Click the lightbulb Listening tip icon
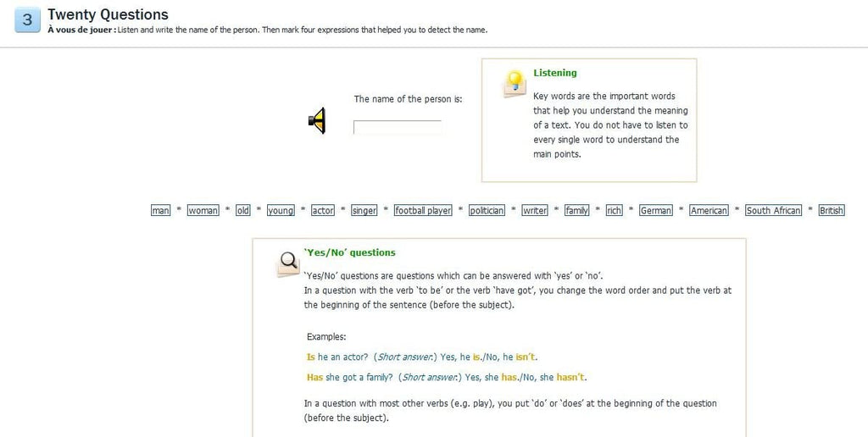The width and height of the screenshot is (868, 437). [515, 84]
